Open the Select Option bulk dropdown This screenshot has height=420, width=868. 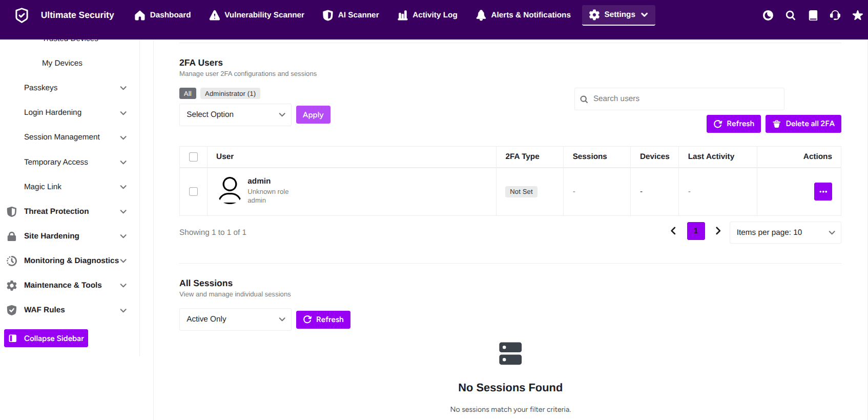click(235, 115)
